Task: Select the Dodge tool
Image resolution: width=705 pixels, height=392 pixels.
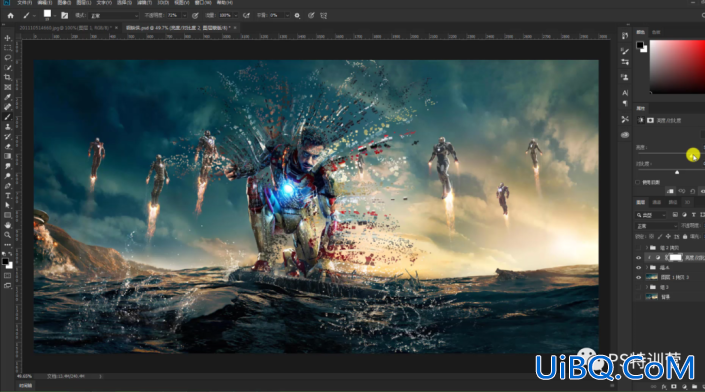Action: 8,176
